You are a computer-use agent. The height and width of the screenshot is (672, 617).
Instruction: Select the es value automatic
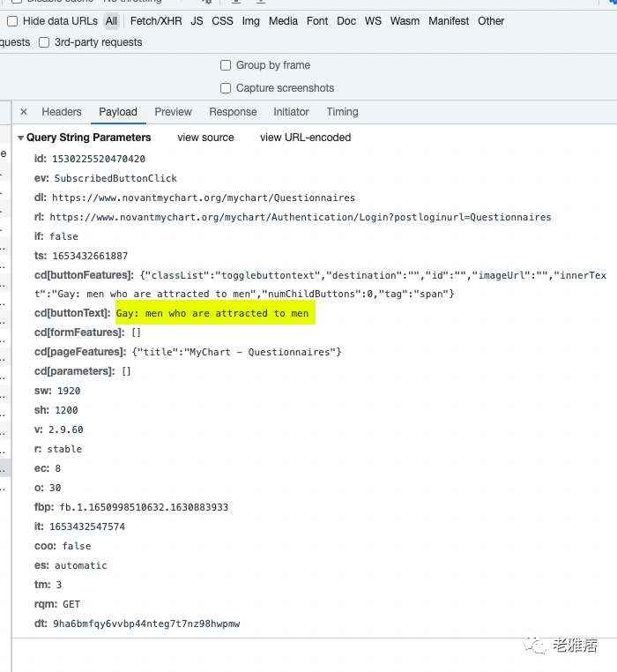80,565
